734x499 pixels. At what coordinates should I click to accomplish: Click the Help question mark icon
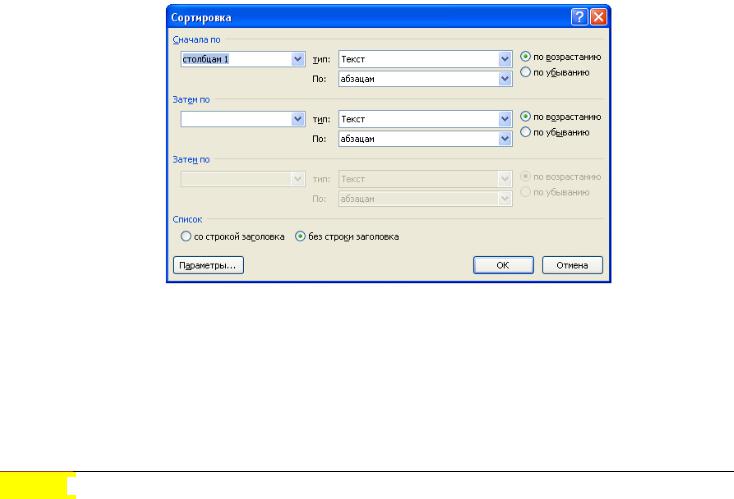(579, 17)
